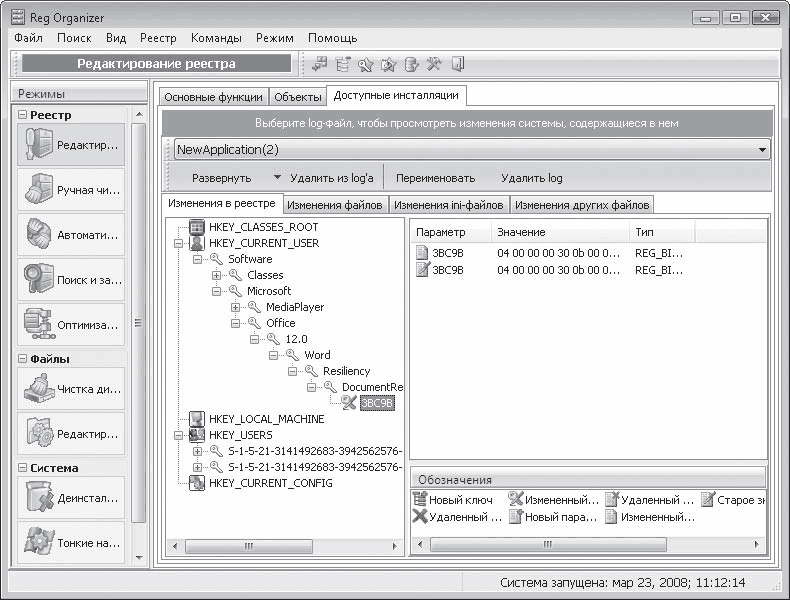Open Чистка дисков mode under Файлы
Viewport: 790px width, 600px height.
coord(70,389)
